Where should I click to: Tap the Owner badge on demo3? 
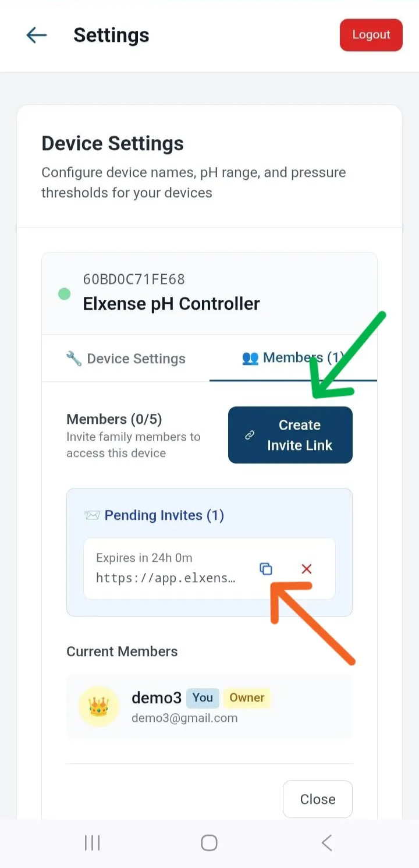pyautogui.click(x=247, y=697)
